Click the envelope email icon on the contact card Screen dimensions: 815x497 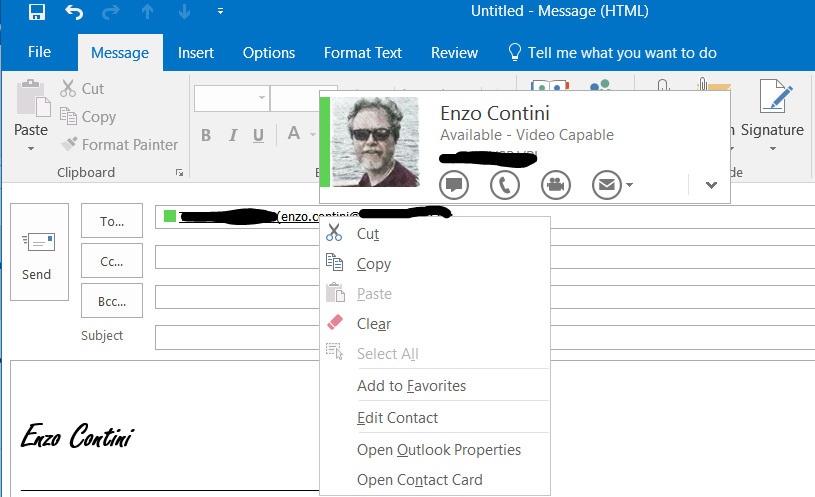click(605, 184)
